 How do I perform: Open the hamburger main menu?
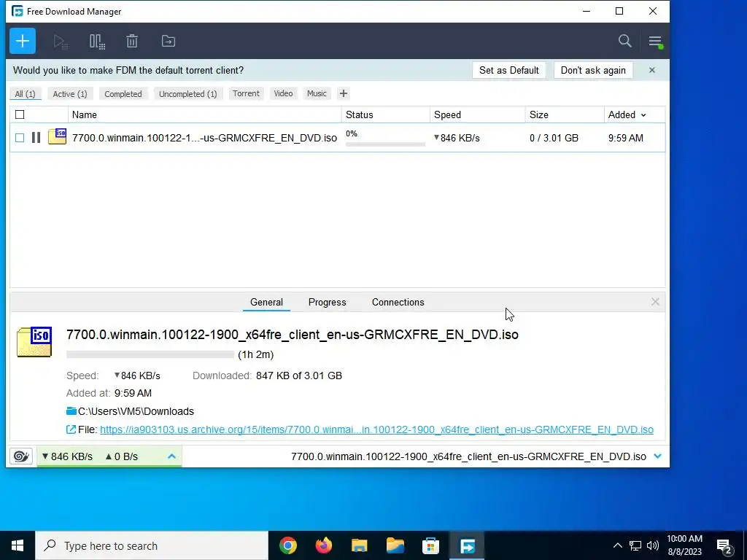655,42
